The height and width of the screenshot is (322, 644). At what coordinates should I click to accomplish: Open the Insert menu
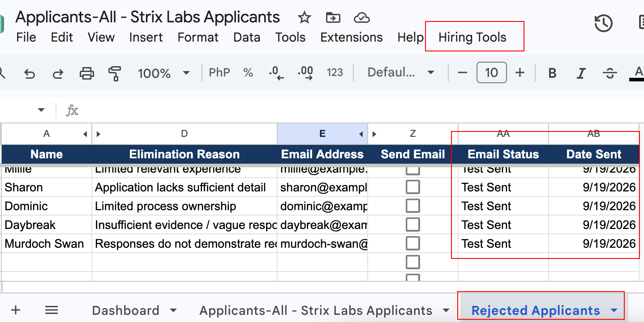(x=146, y=37)
